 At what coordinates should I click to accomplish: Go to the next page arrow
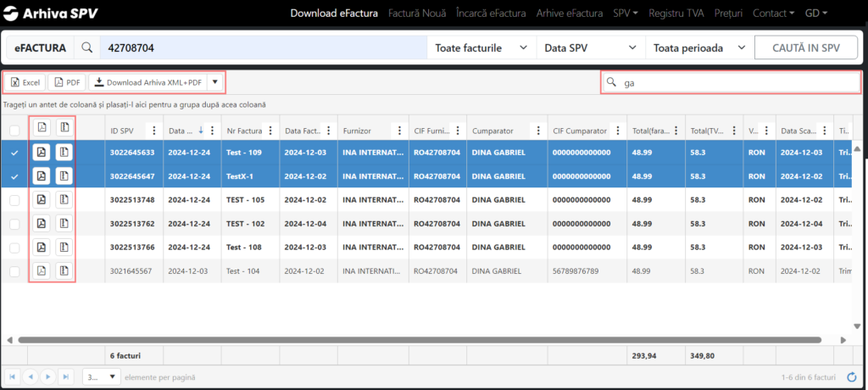click(48, 376)
